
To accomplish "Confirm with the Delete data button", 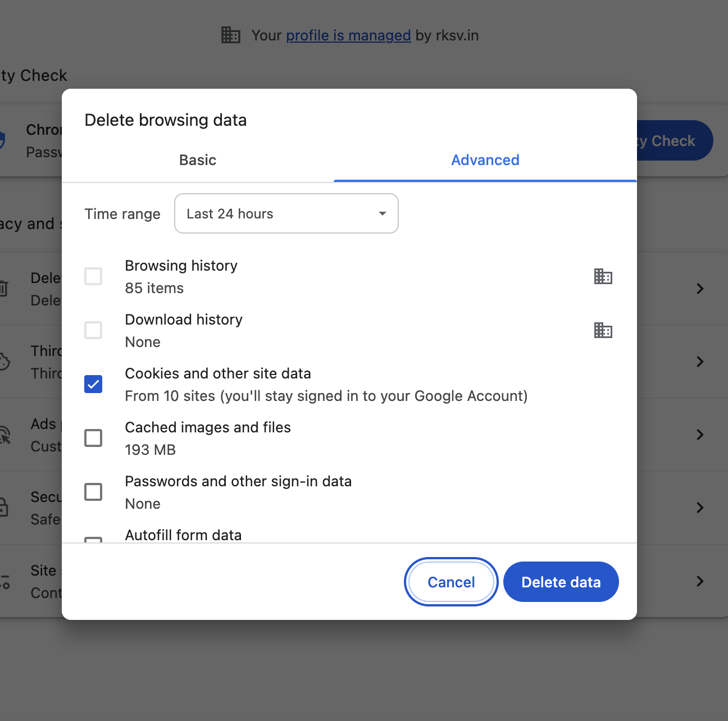I will (x=561, y=582).
